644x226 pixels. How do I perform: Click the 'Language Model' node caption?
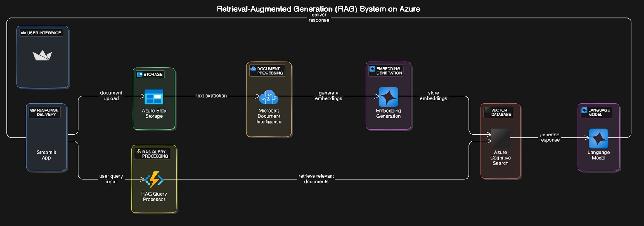click(x=599, y=155)
